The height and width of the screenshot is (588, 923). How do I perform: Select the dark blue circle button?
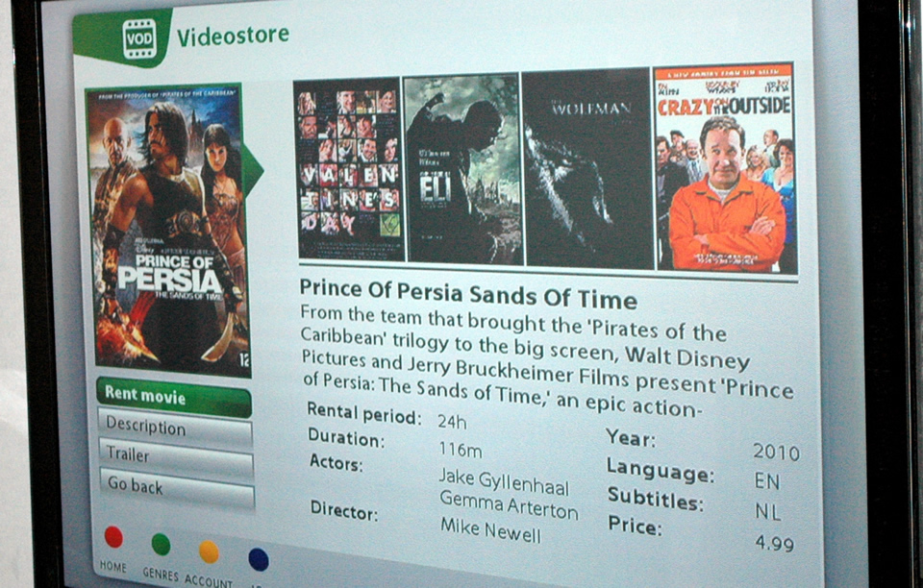pos(259,559)
